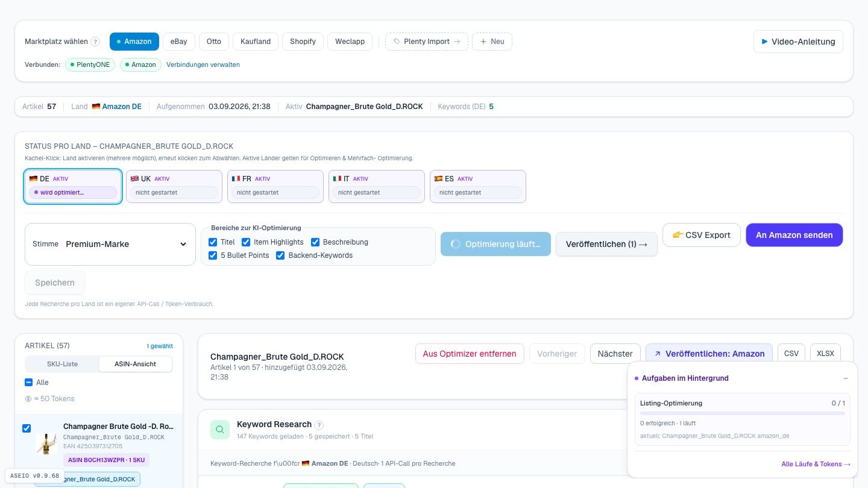This screenshot has width=868, height=488.
Task: Select the eBay marketplace
Action: click(x=178, y=42)
